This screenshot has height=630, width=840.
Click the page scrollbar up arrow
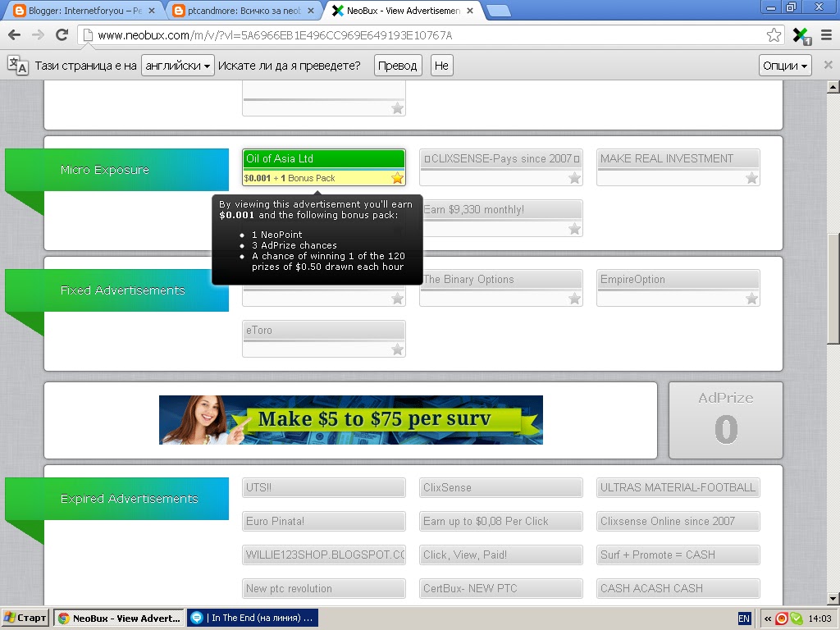click(833, 86)
